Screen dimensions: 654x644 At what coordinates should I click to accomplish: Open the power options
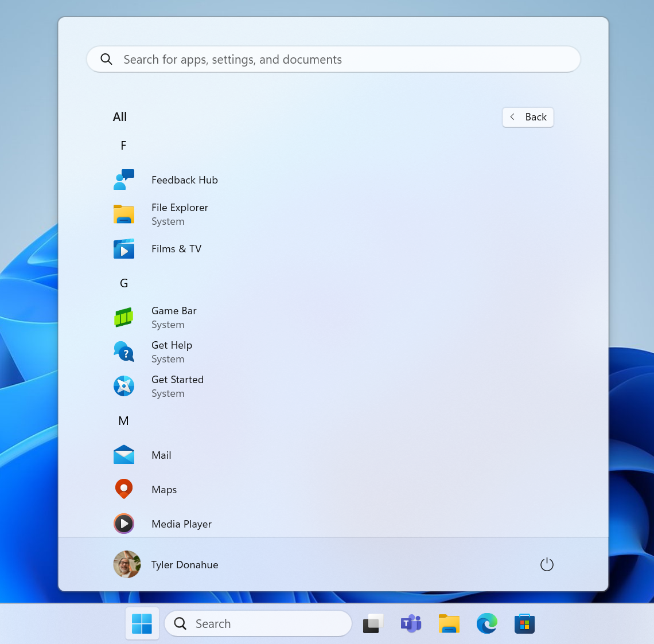pos(546,564)
